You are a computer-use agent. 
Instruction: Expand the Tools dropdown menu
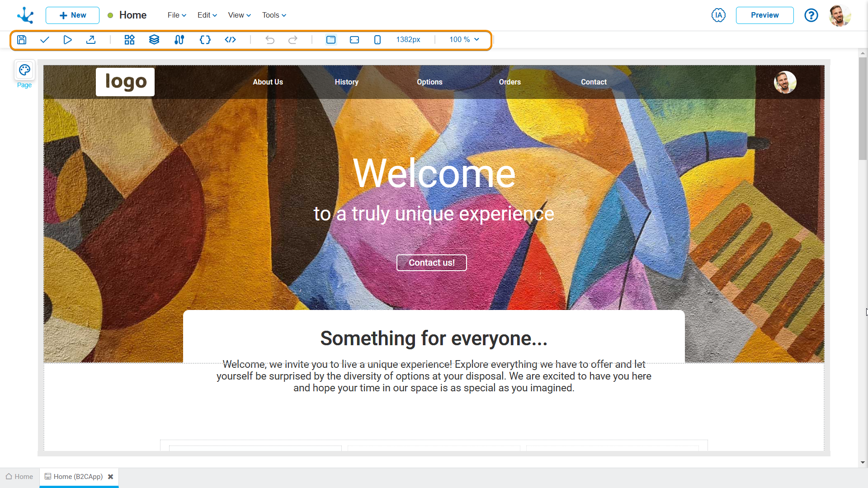coord(274,15)
